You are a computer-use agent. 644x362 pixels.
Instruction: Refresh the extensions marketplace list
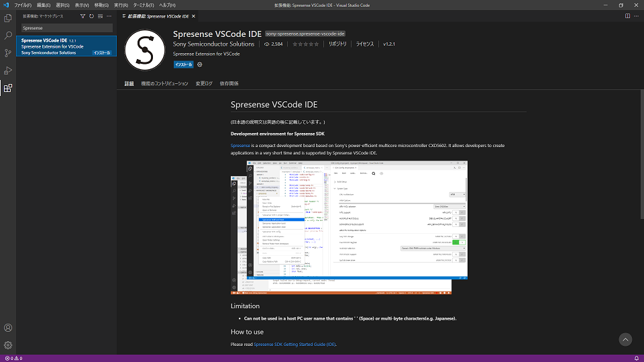92,16
